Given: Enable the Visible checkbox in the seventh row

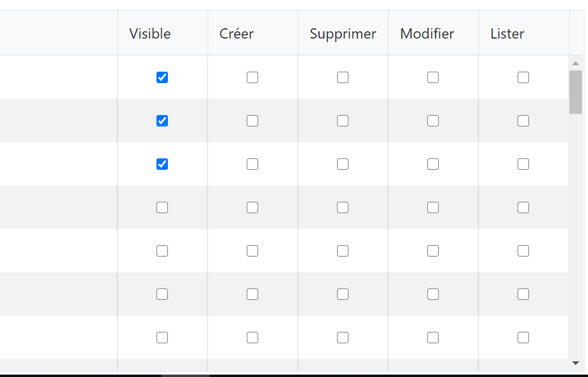Looking at the screenshot, I should pos(162,337).
